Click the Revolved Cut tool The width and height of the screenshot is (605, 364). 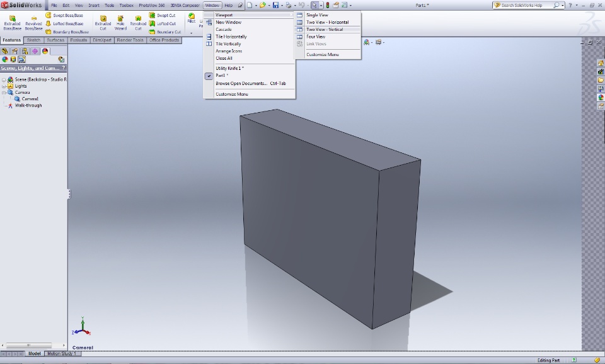[x=138, y=23]
